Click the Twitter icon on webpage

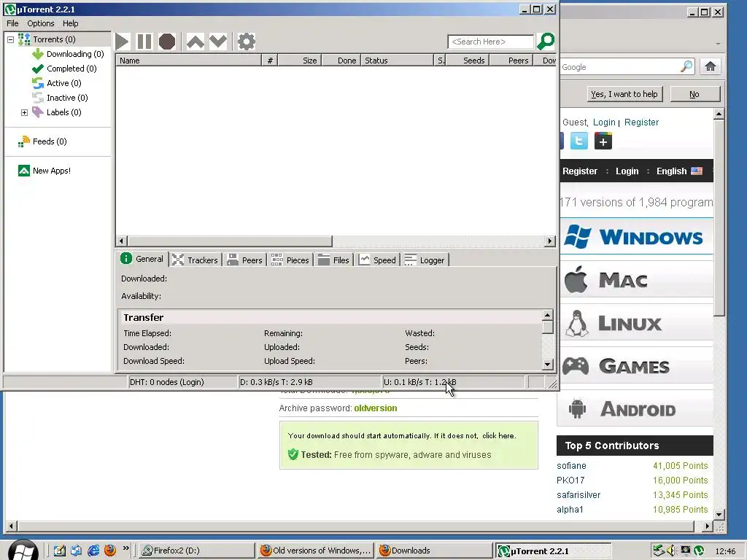tap(579, 141)
